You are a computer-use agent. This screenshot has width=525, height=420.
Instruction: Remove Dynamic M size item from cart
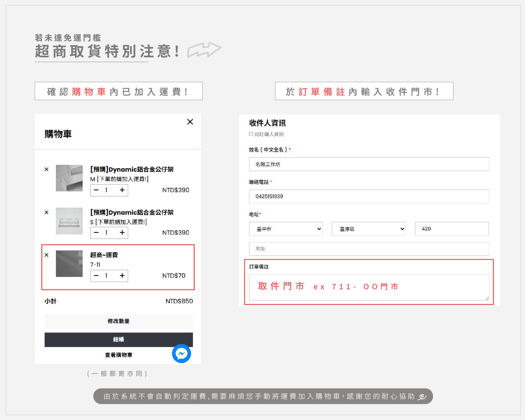coord(46,169)
